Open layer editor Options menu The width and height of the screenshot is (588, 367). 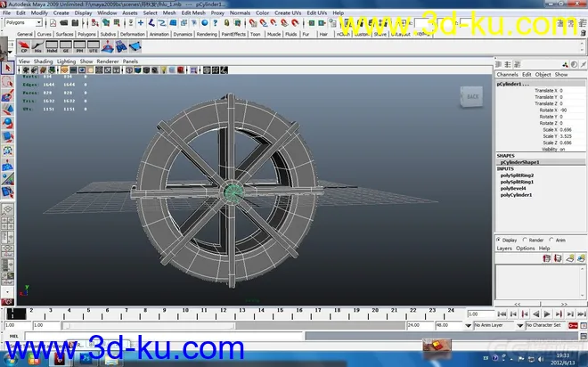pos(526,249)
